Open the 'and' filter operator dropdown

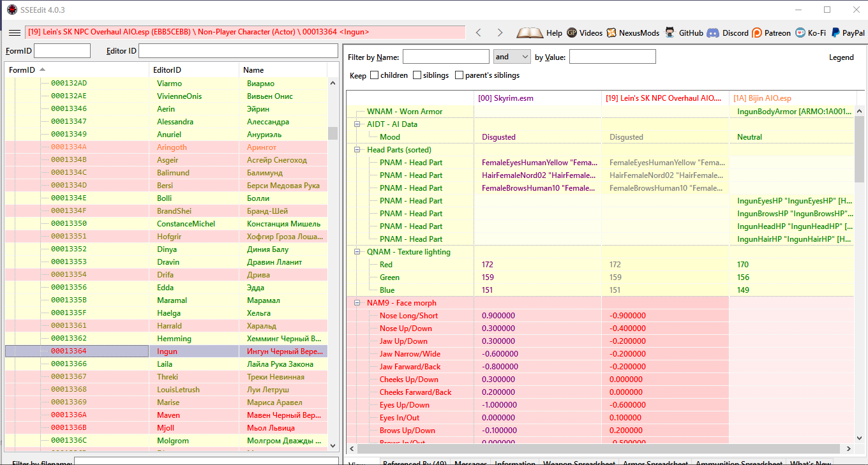click(512, 57)
